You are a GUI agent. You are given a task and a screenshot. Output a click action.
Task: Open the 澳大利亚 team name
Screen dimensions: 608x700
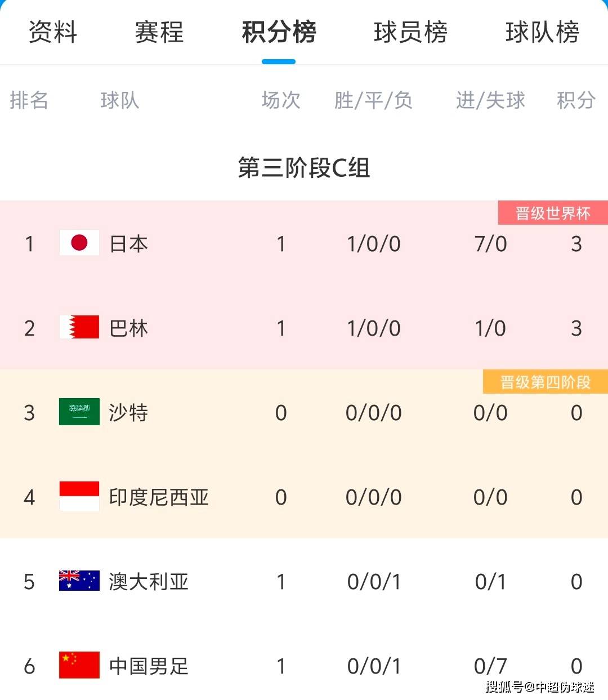point(149,581)
